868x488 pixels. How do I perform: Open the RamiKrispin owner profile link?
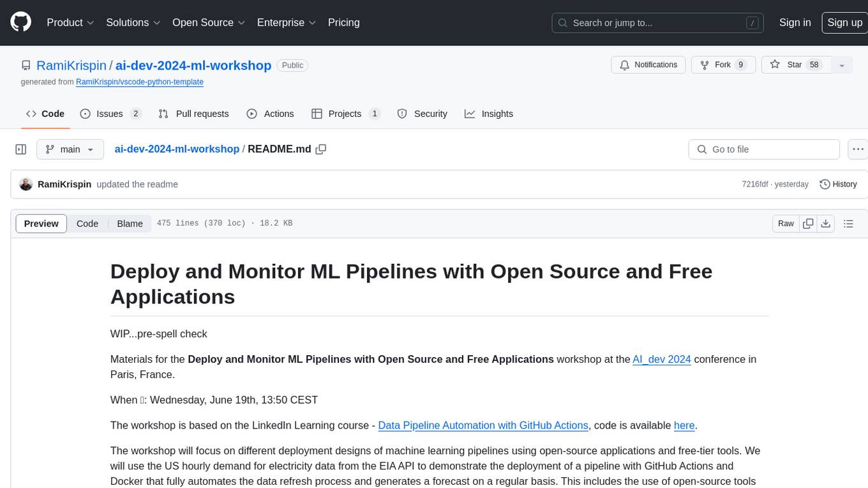click(71, 65)
